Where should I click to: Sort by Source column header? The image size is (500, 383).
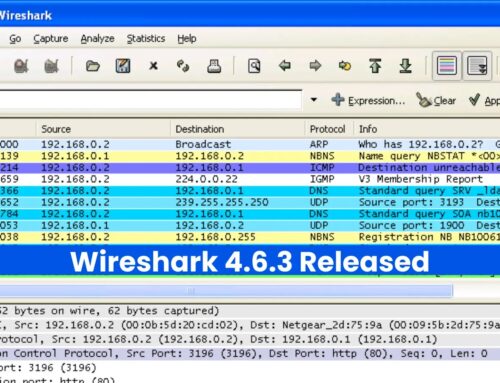point(103,129)
